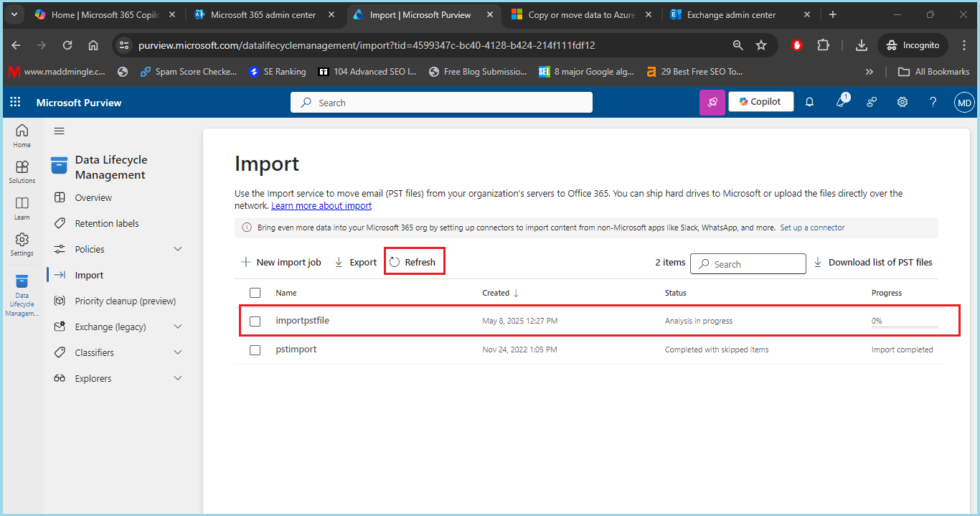
Task: Open notifications bell icon
Action: coord(809,103)
